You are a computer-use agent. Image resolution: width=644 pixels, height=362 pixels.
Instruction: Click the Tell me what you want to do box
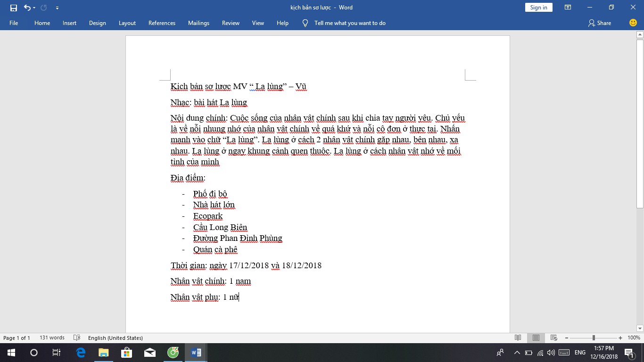coord(350,23)
